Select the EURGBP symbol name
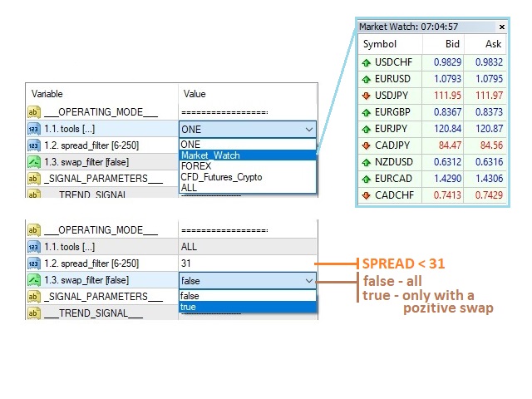Screen dimensions: 532x399 392,112
